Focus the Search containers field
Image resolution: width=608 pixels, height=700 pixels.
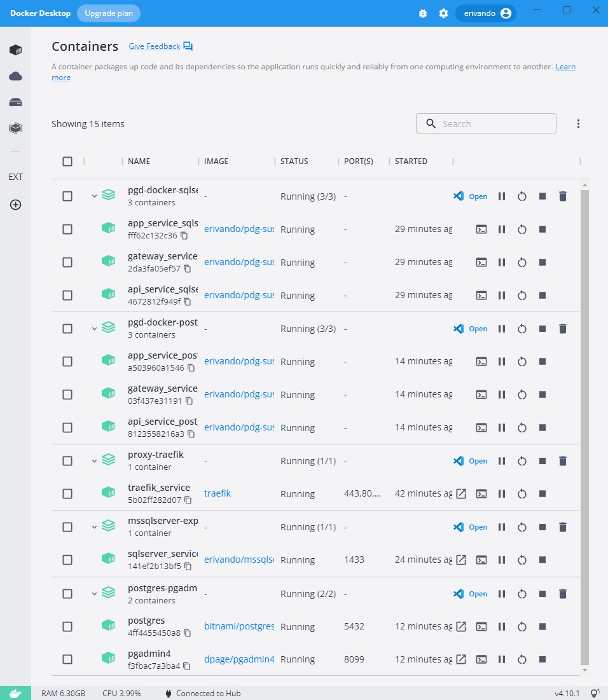486,124
